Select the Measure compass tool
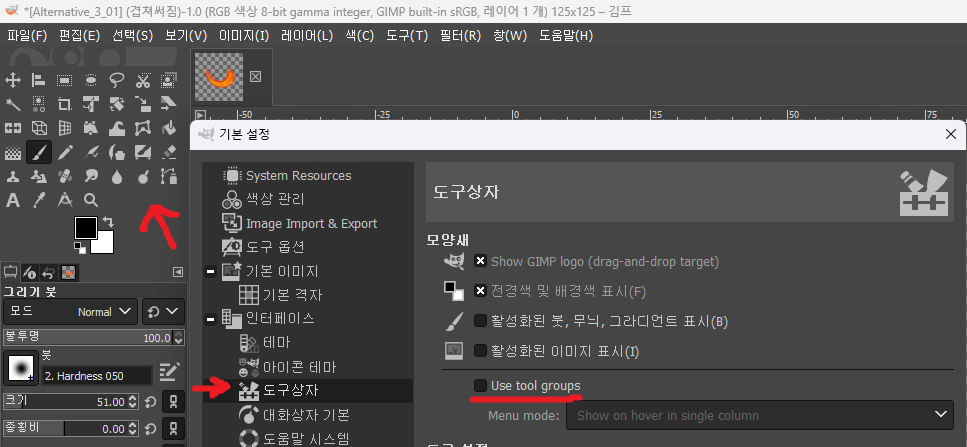 pyautogui.click(x=64, y=200)
